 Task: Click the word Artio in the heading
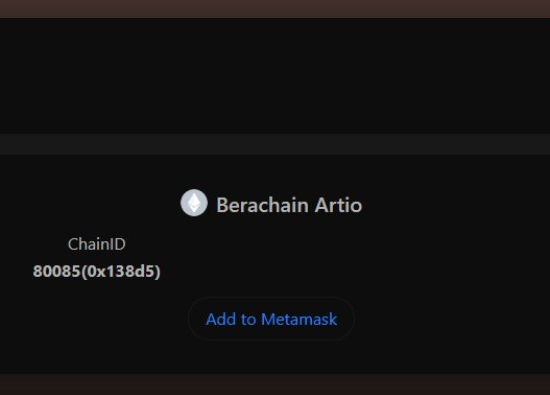coord(338,205)
